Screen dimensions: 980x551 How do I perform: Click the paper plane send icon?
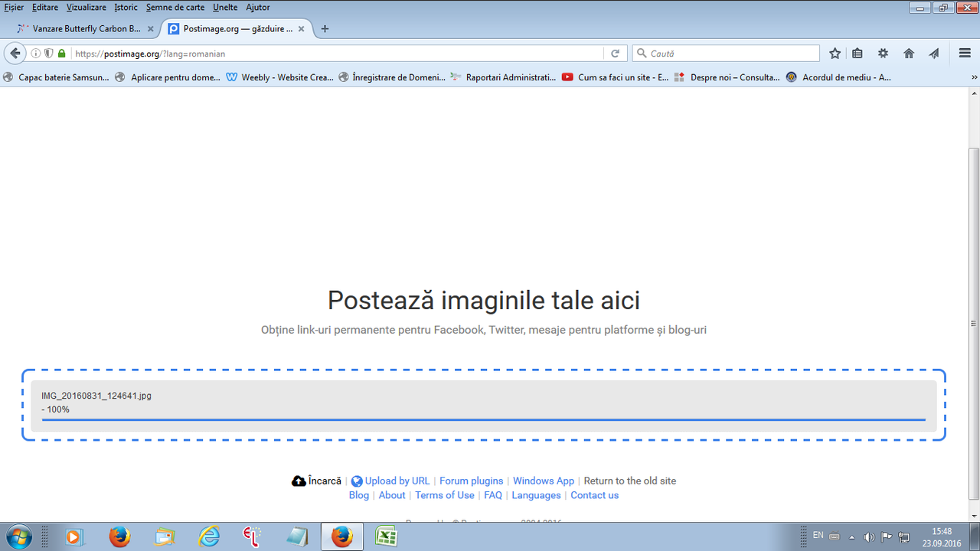934,54
